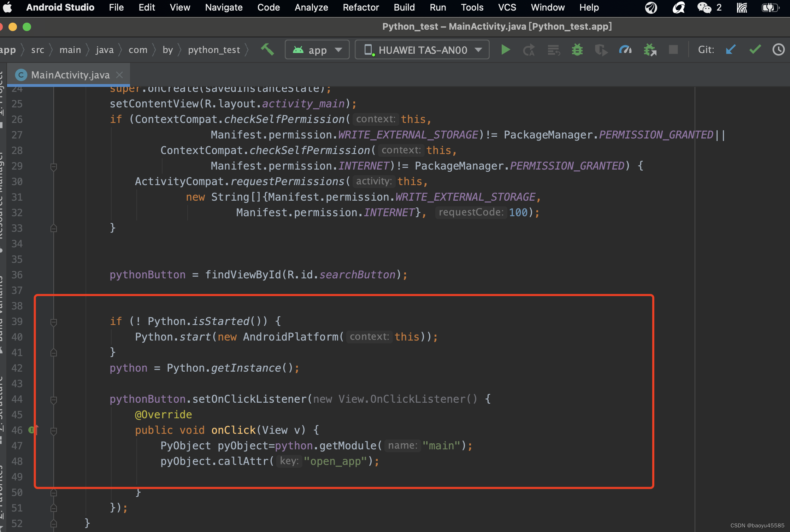
Task: Collapse the fold marker at line 33
Action: click(x=54, y=228)
